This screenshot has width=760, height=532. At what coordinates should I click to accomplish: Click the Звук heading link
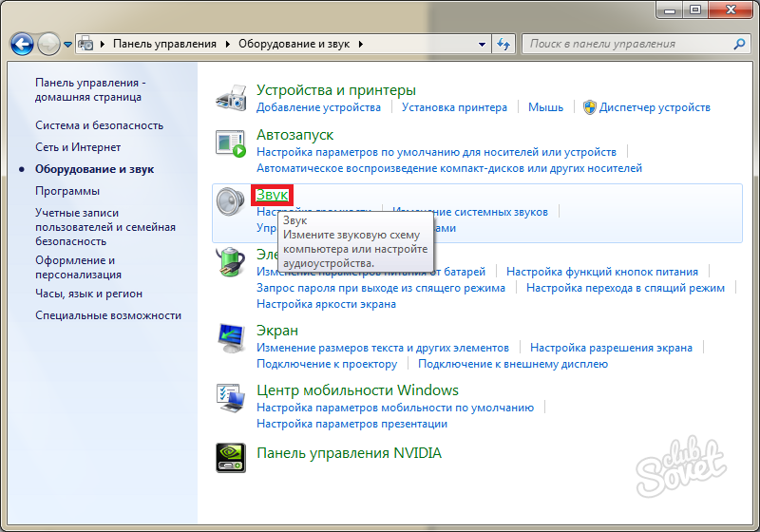[272, 195]
